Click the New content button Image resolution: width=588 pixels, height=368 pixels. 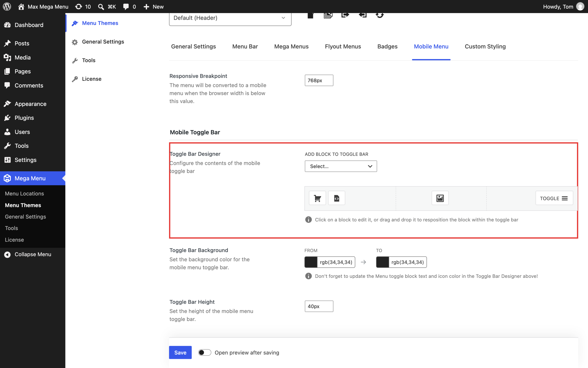(154, 7)
